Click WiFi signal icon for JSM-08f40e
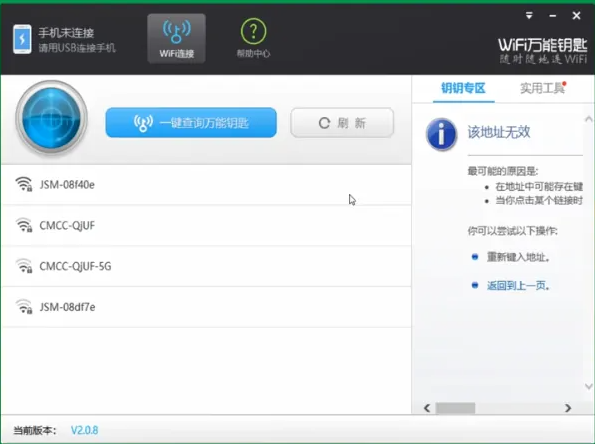 point(24,184)
